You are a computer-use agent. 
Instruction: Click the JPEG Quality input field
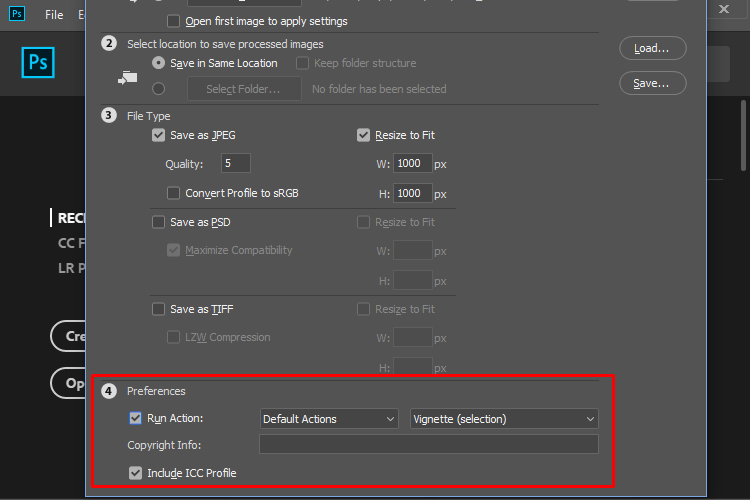tap(236, 163)
